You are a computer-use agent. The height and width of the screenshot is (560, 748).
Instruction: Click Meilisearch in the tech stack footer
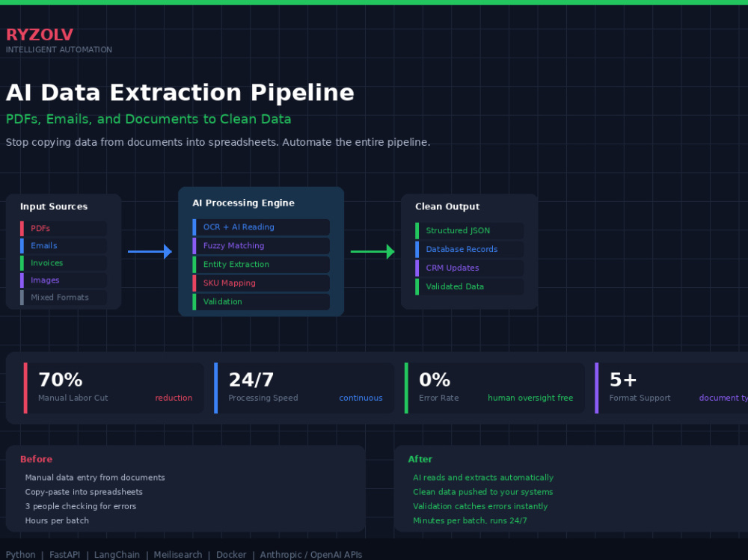pyautogui.click(x=178, y=555)
